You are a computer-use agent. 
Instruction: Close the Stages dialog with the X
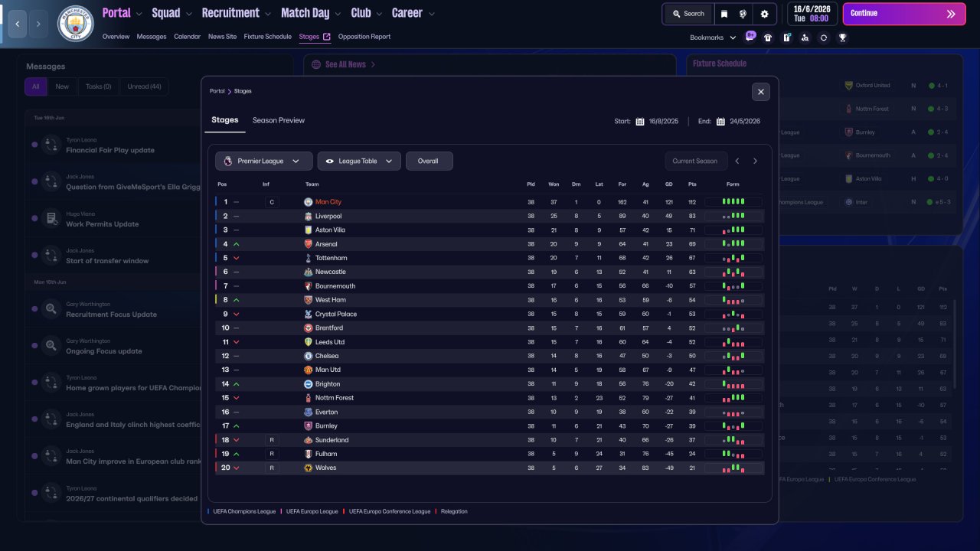point(761,92)
